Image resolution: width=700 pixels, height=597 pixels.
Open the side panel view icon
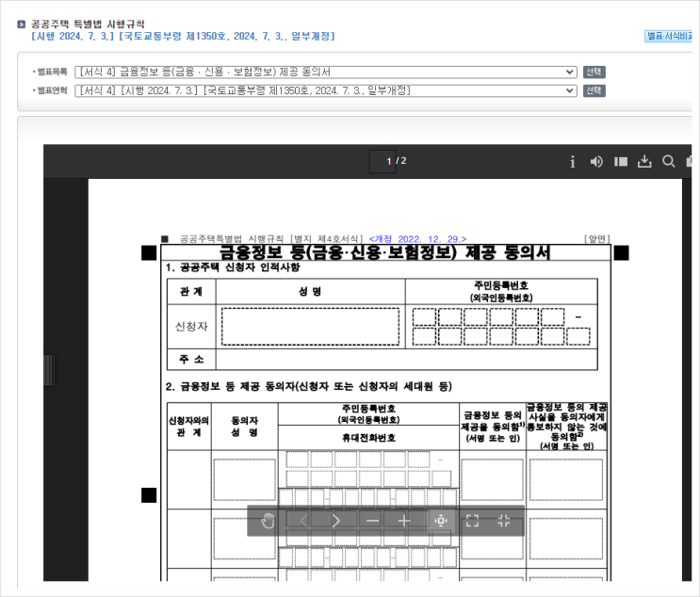[x=621, y=162]
